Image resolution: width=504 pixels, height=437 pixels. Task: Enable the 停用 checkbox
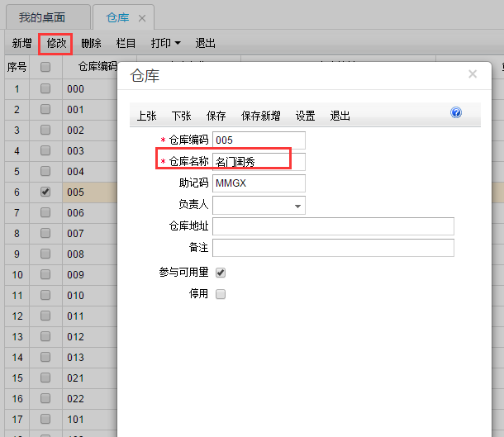(x=221, y=293)
